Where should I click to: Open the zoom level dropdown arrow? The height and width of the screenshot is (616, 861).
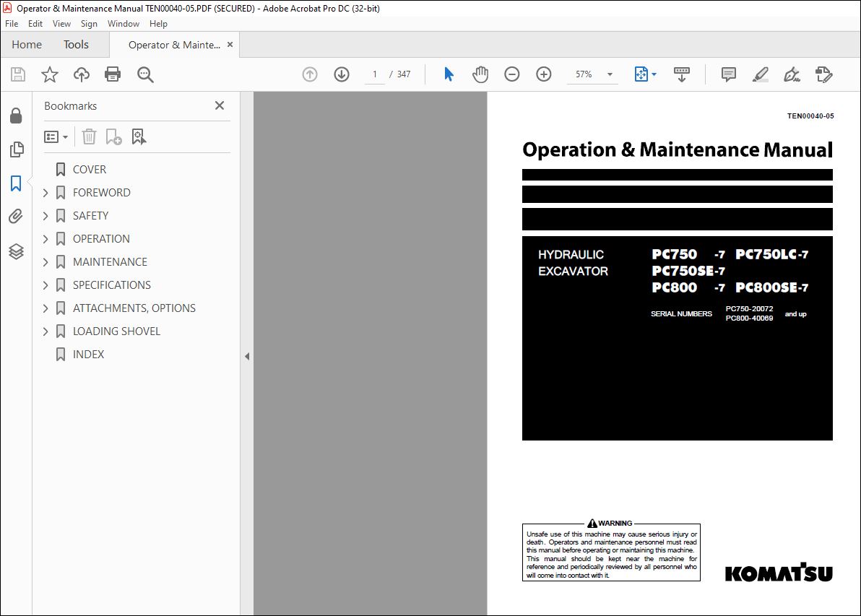610,74
